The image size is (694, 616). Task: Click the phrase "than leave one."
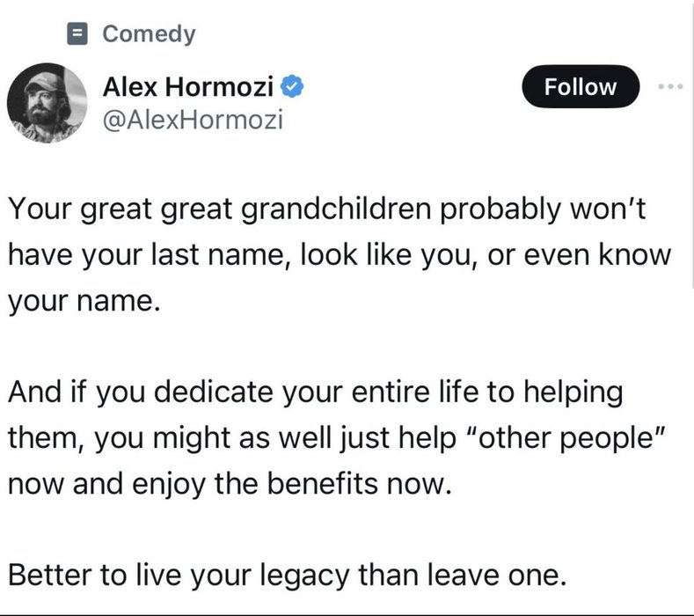(x=462, y=576)
